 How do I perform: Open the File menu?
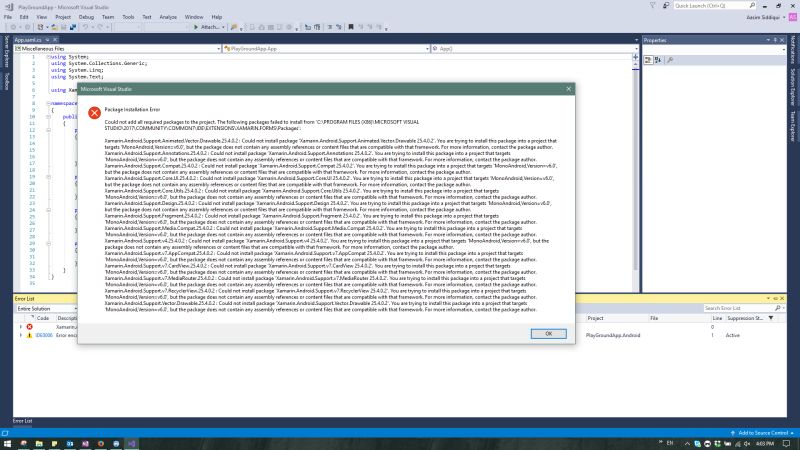[8, 17]
